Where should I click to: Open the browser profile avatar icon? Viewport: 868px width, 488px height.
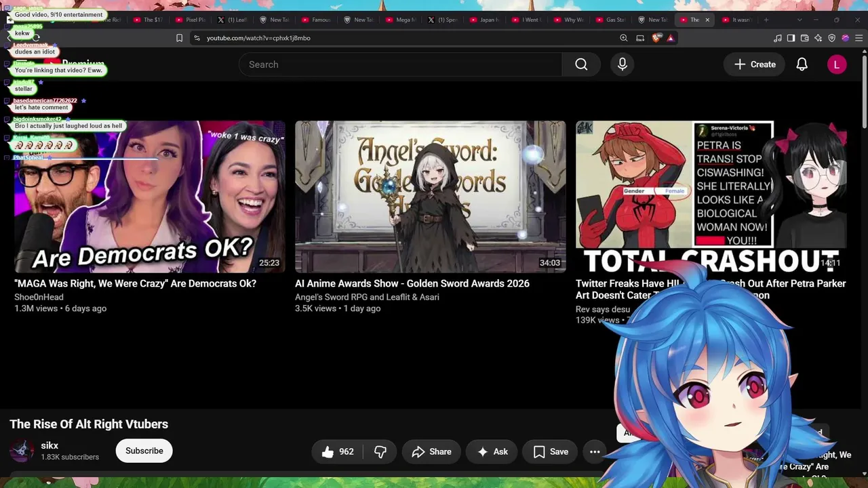click(846, 38)
